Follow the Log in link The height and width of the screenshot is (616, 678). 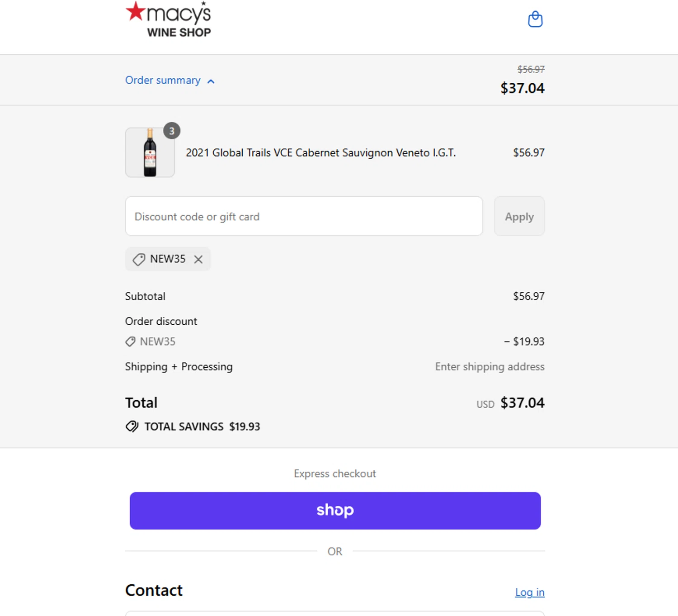coord(529,592)
